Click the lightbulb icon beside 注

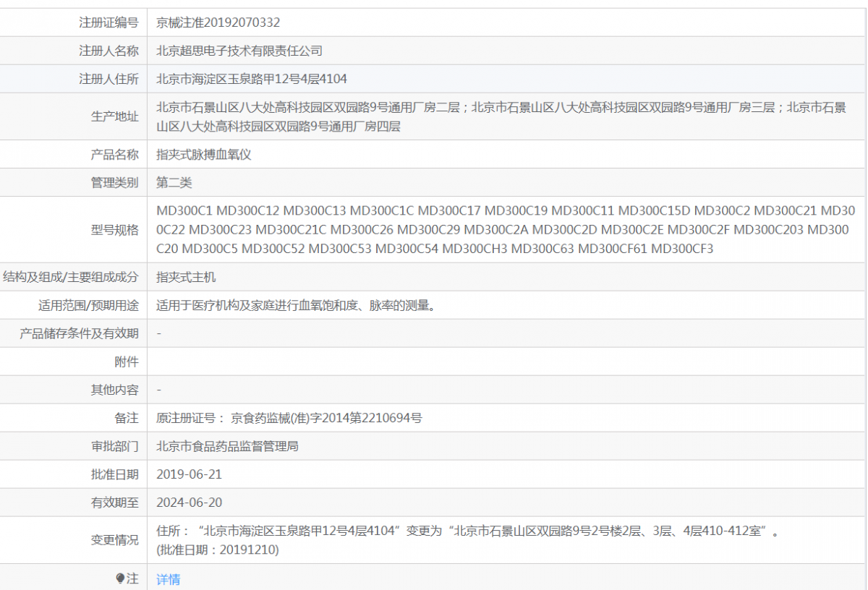[120, 578]
